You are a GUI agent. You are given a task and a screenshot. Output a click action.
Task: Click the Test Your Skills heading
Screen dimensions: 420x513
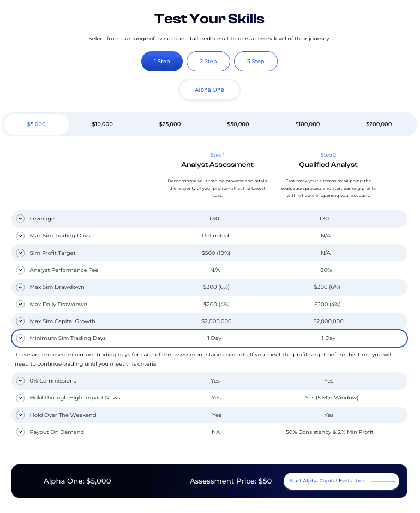(x=209, y=19)
